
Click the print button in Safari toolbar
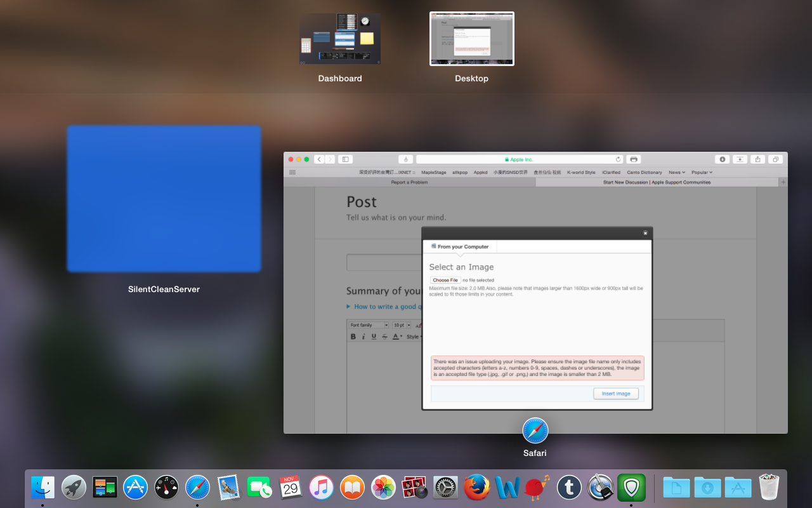pos(633,159)
